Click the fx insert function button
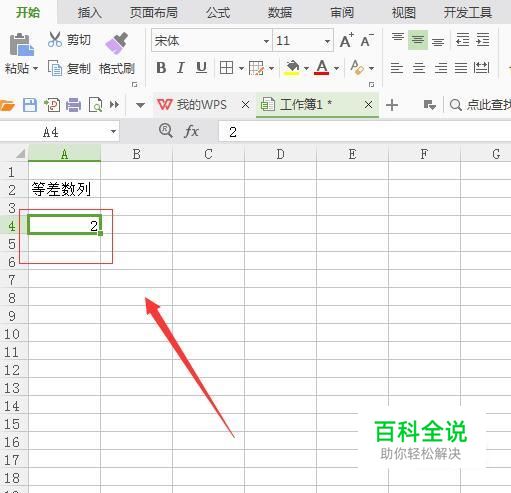 [x=191, y=131]
